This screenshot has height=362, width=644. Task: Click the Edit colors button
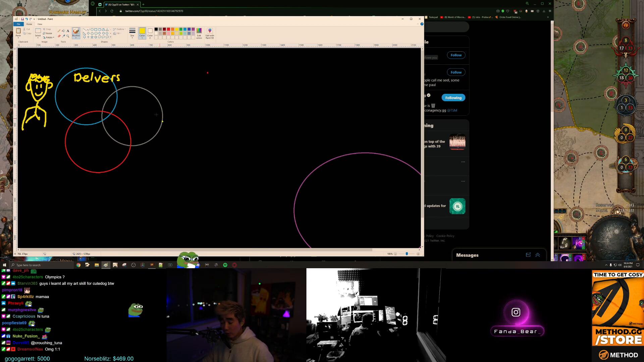point(199,33)
